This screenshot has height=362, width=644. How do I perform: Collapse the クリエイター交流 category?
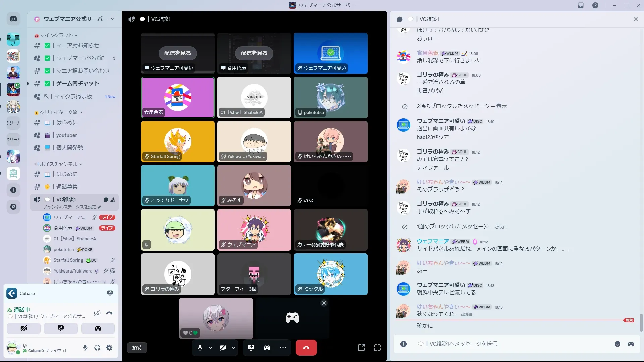[x=59, y=112]
